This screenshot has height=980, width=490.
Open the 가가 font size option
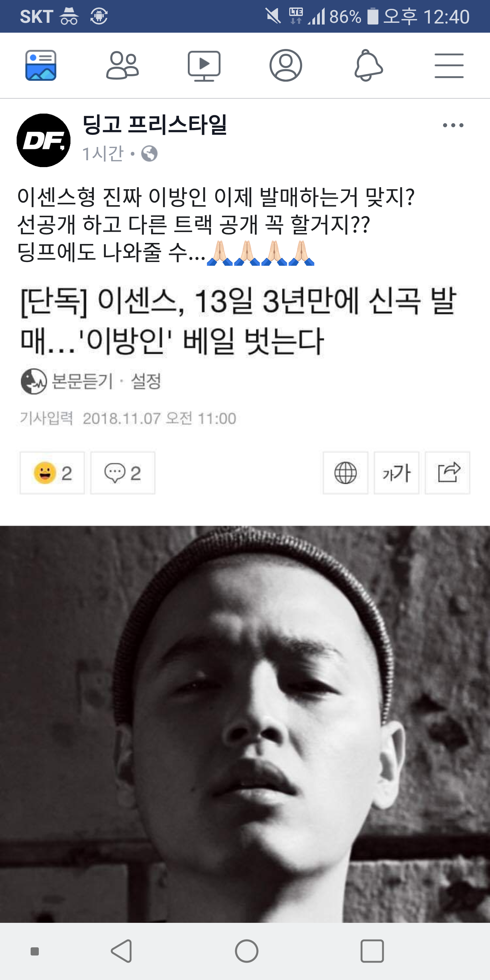(x=396, y=473)
